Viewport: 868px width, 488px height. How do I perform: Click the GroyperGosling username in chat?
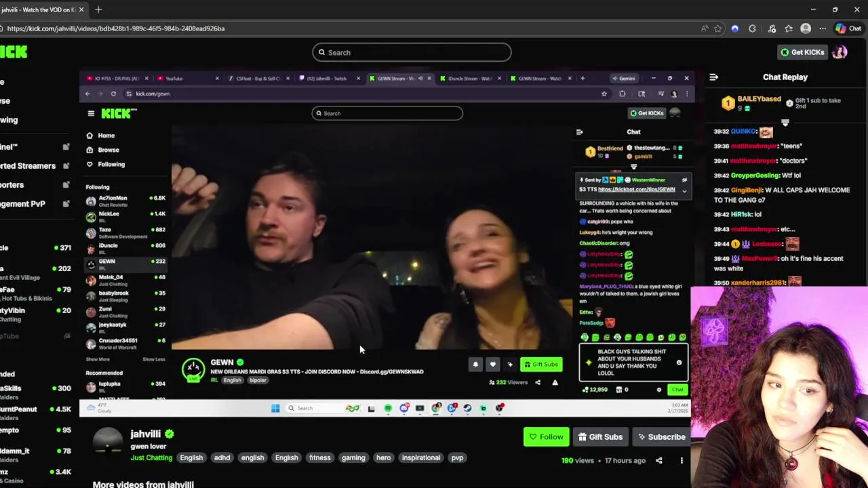coord(755,176)
